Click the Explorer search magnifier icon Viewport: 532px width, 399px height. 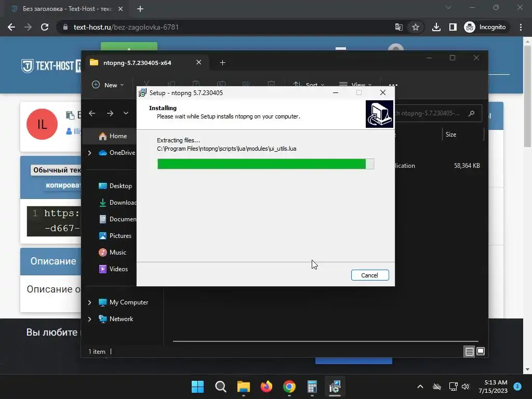472,113
